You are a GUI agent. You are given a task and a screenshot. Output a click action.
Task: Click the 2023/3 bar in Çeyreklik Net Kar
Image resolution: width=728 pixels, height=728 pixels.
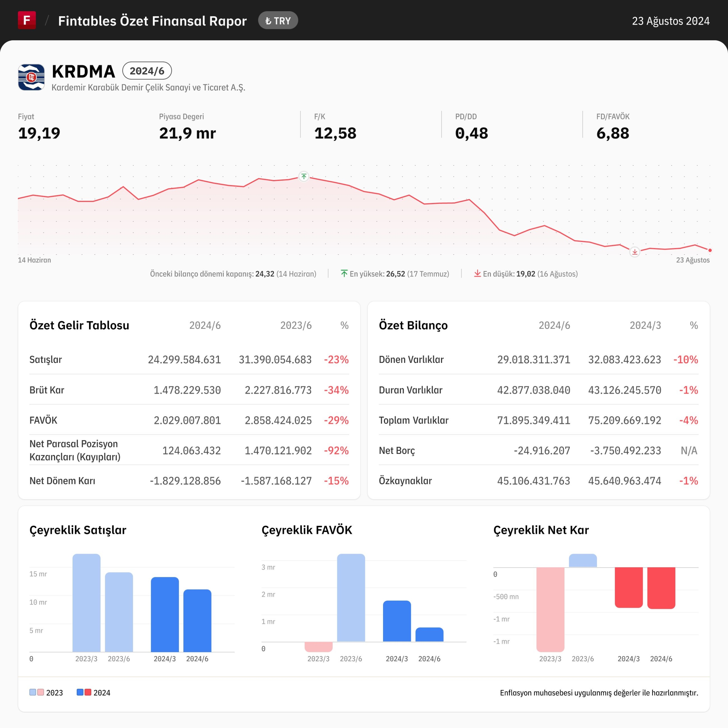point(551,609)
